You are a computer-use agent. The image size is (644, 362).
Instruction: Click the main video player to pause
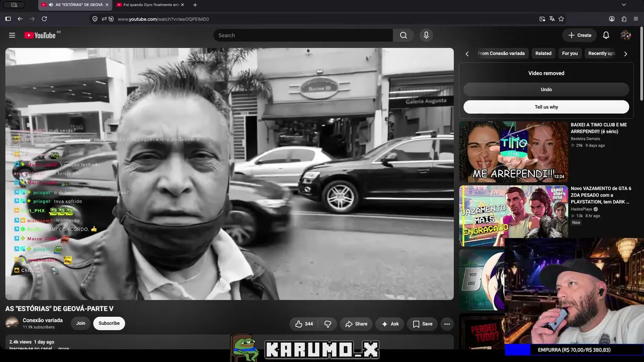[x=229, y=174]
